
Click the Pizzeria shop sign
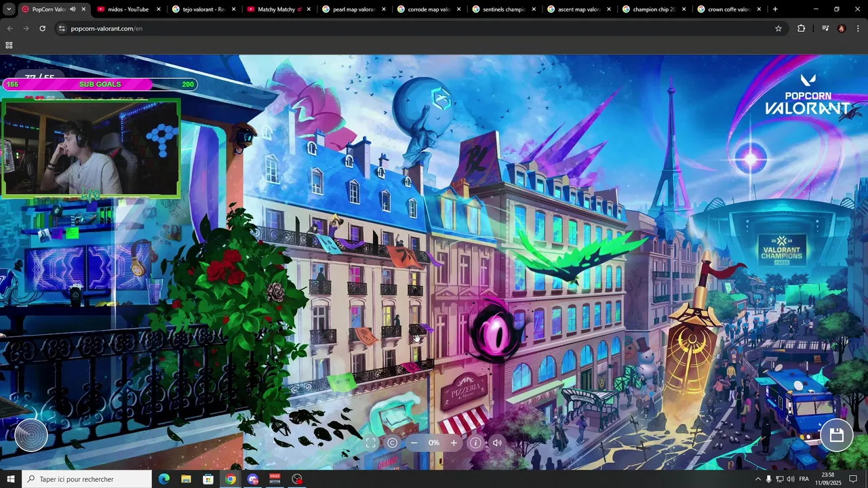tap(464, 390)
